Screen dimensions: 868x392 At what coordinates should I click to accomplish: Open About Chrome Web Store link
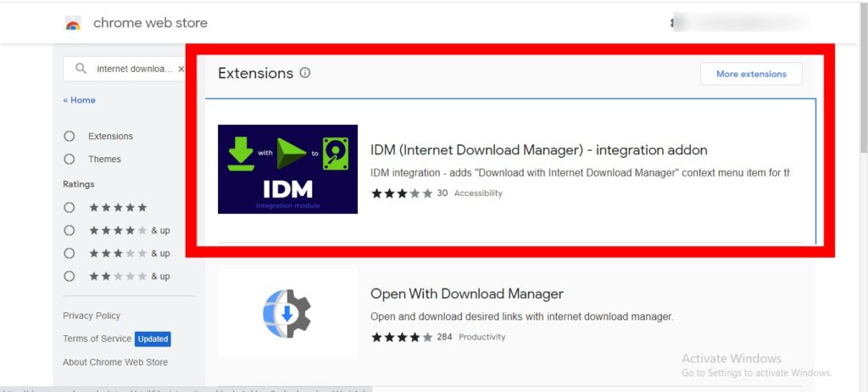coord(115,362)
